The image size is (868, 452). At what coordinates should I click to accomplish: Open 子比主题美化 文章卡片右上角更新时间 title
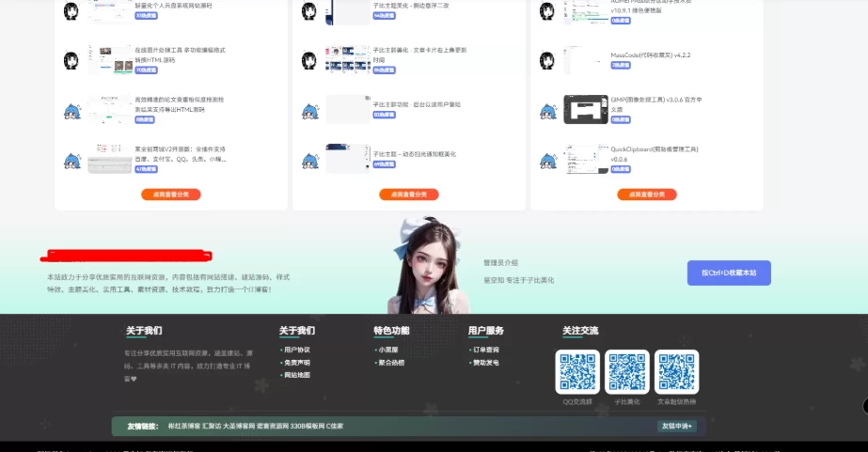(x=419, y=55)
